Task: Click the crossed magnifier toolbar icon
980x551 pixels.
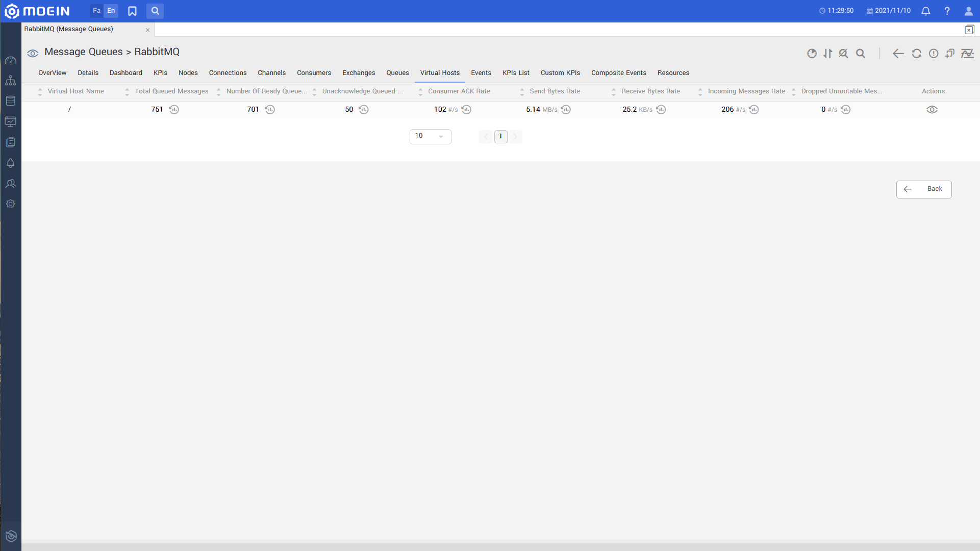Action: (x=843, y=54)
